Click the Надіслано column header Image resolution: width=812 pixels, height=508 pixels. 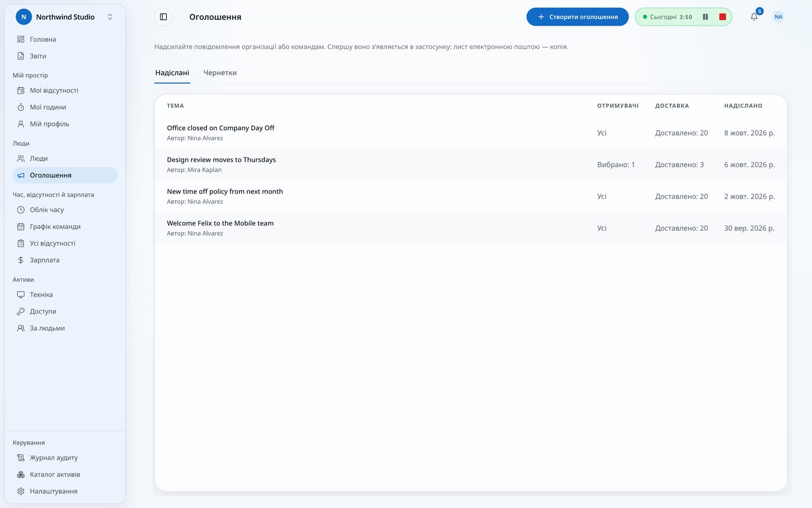pyautogui.click(x=743, y=106)
